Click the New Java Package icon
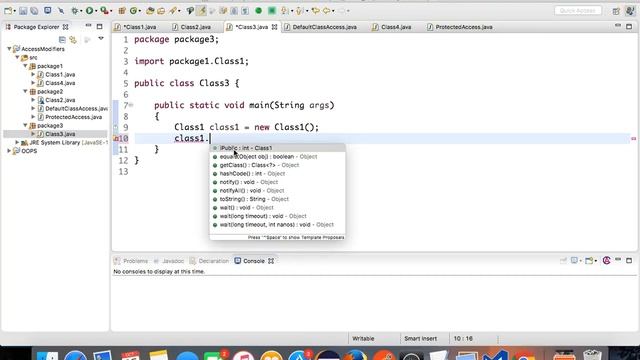The height and width of the screenshot is (360, 640). (122, 11)
